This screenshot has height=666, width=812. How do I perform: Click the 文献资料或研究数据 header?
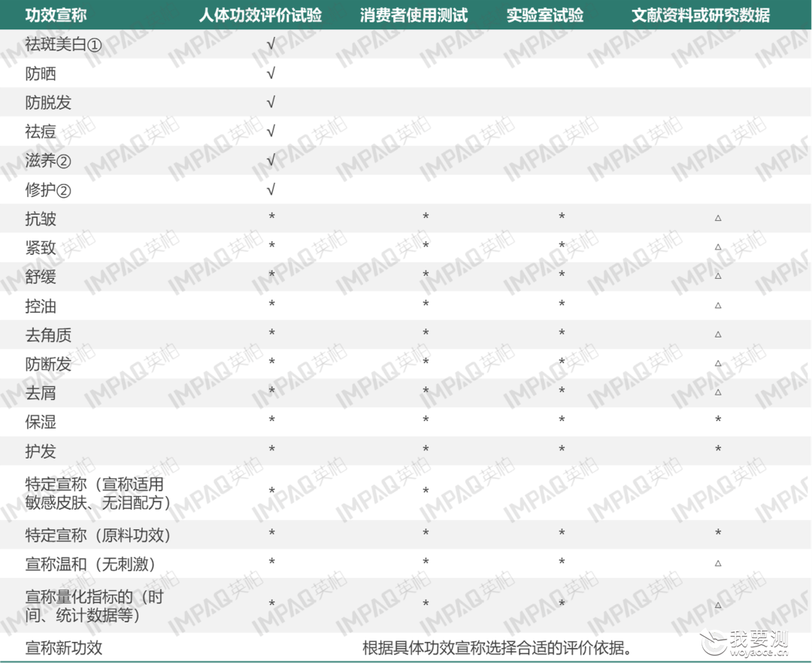tap(701, 15)
